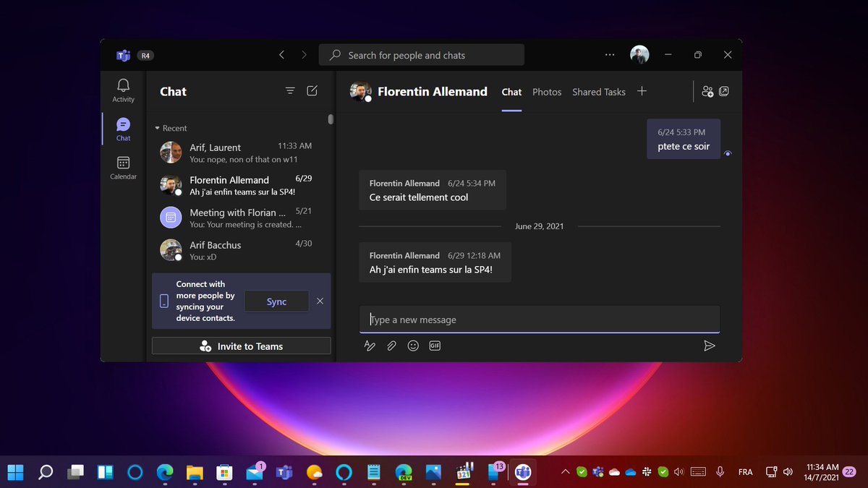Screen dimensions: 868x488
Task: Show hidden system tray icons chevron
Action: click(565, 472)
